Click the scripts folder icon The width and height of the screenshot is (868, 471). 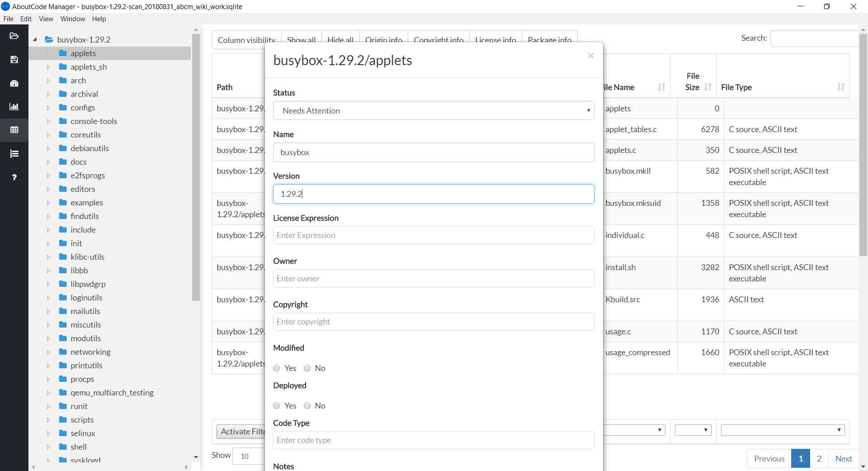coord(63,420)
